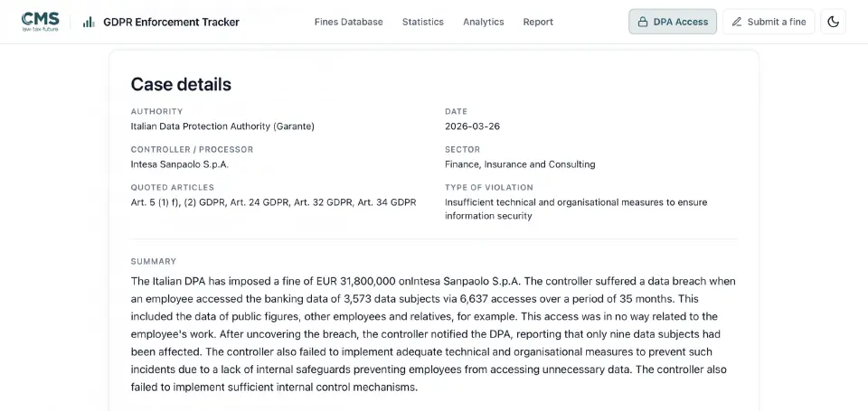
Task: Go to the Statistics page
Action: [423, 22]
